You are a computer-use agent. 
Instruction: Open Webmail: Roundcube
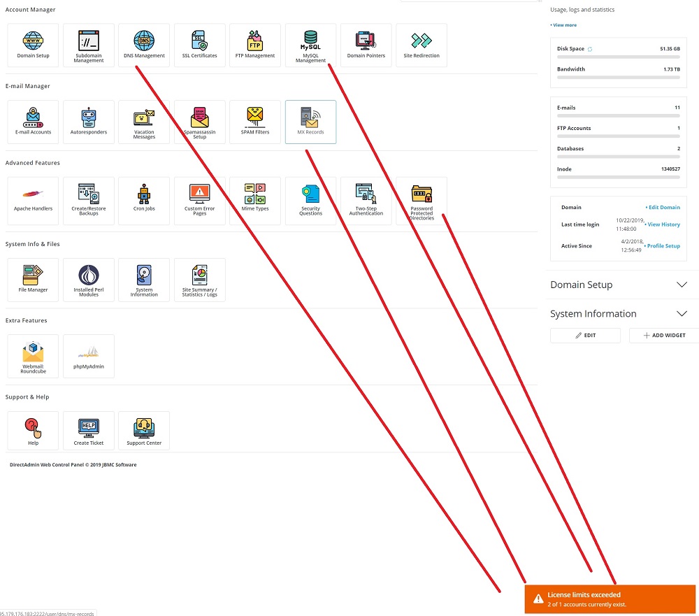pos(33,356)
